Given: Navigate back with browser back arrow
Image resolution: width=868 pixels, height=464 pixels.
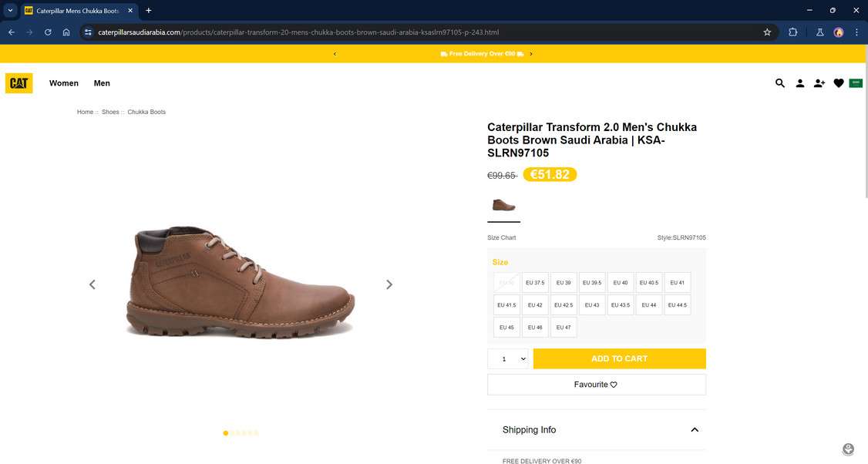Looking at the screenshot, I should (x=12, y=32).
